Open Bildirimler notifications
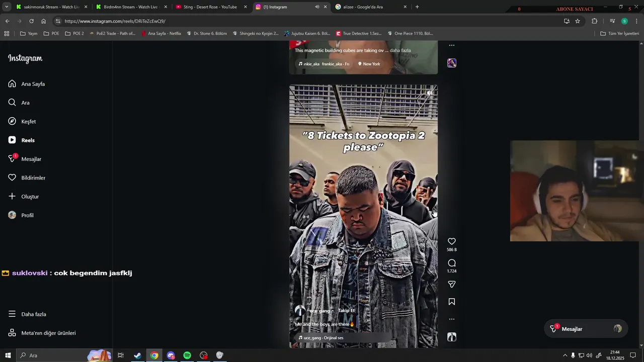The image size is (644, 362). click(27, 177)
